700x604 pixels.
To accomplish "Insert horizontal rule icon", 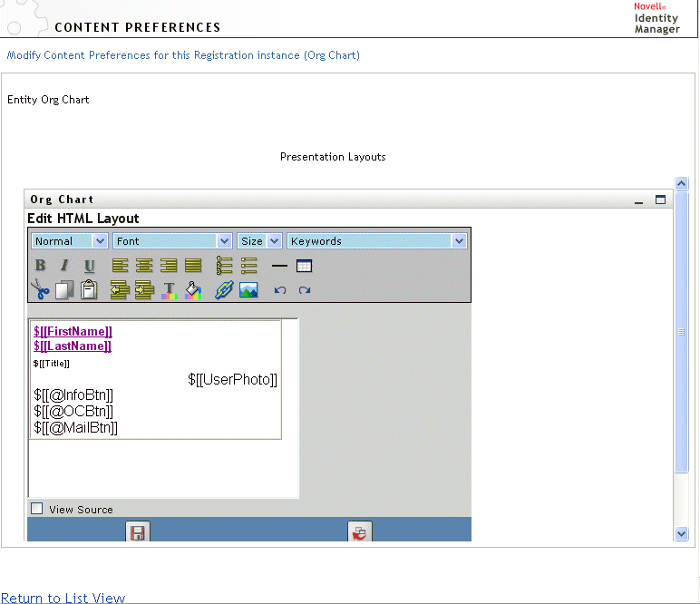I will pyautogui.click(x=279, y=266).
